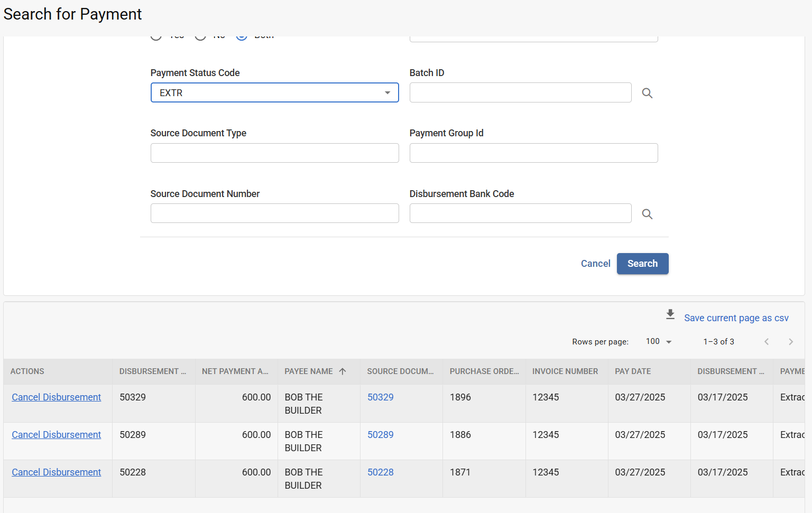Cancel disbursement for payment 50289
The image size is (812, 513).
tap(57, 435)
